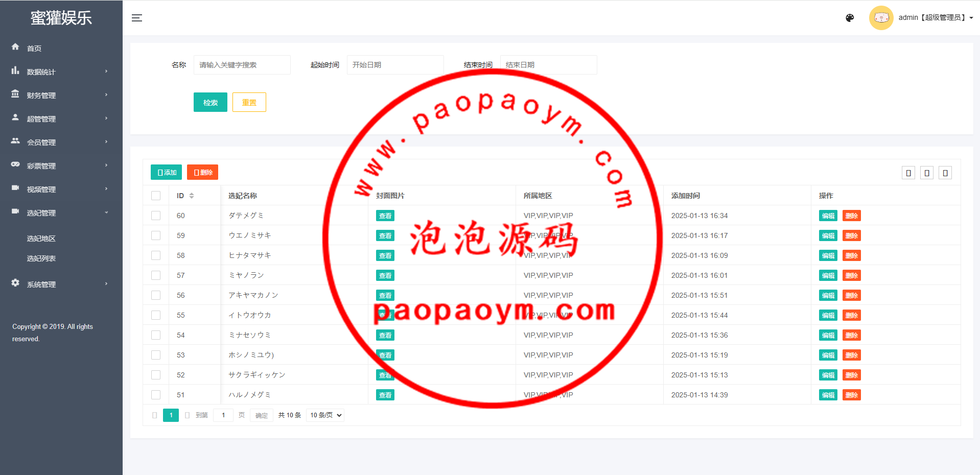
Task: Click the orange 删除 button for ID 57
Action: coord(851,275)
